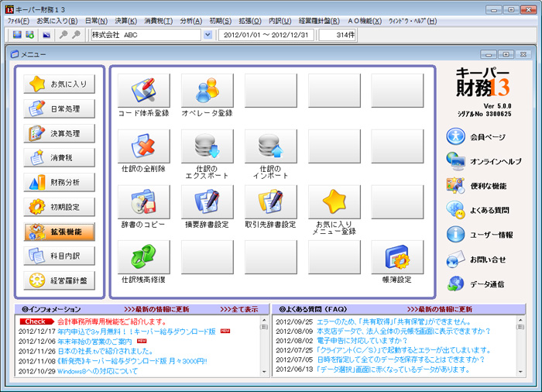
Task: Click FAQ list scrollbar down arrow
Action: 520,372
